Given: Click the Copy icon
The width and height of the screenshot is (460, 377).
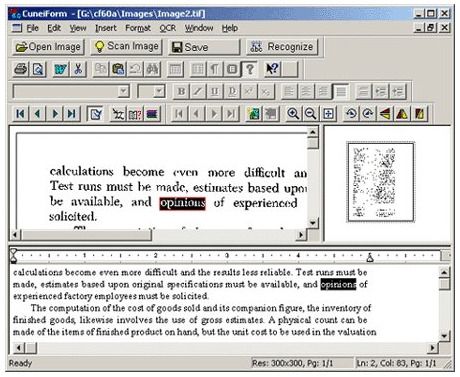Looking at the screenshot, I should coord(101,69).
